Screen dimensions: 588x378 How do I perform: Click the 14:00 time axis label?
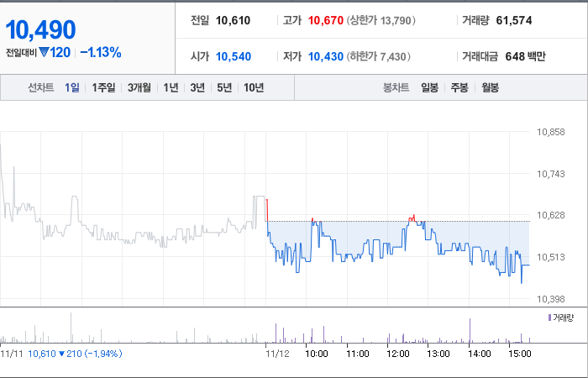(480, 354)
